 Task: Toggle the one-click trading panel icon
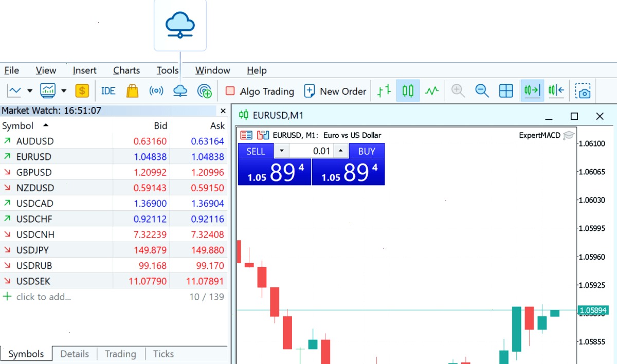(246, 135)
